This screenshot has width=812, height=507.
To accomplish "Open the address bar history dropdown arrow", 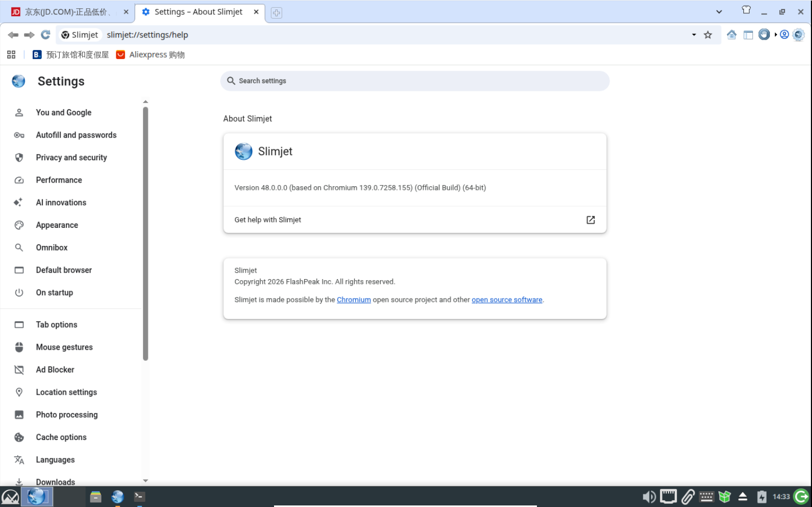I will pos(694,35).
